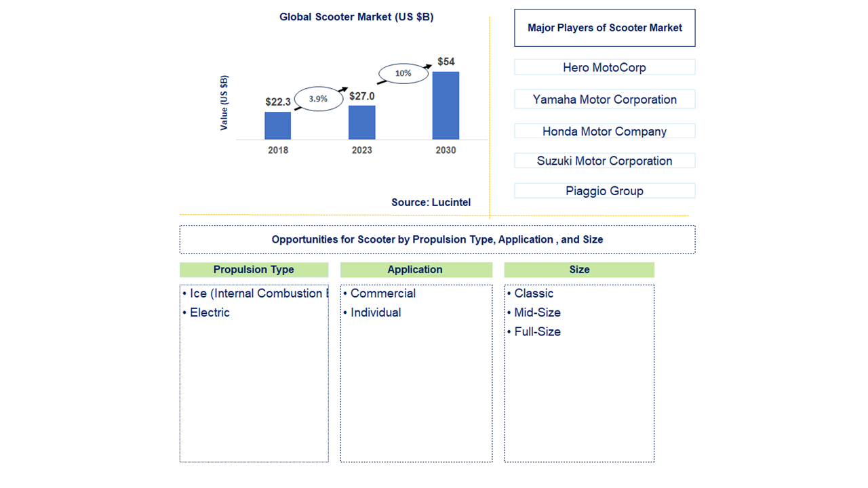
Task: Click the $22.3 value label
Action: 278,102
